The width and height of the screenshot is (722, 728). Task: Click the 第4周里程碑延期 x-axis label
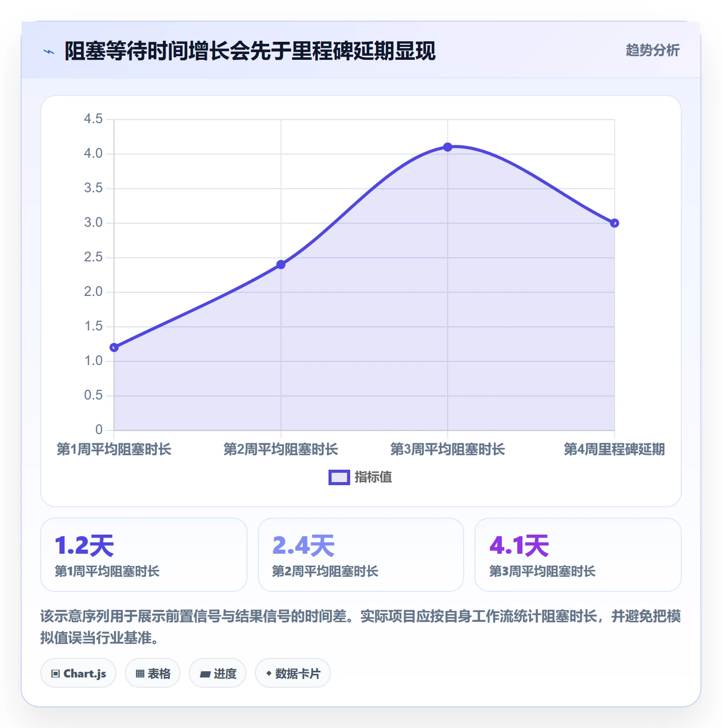pyautogui.click(x=614, y=449)
